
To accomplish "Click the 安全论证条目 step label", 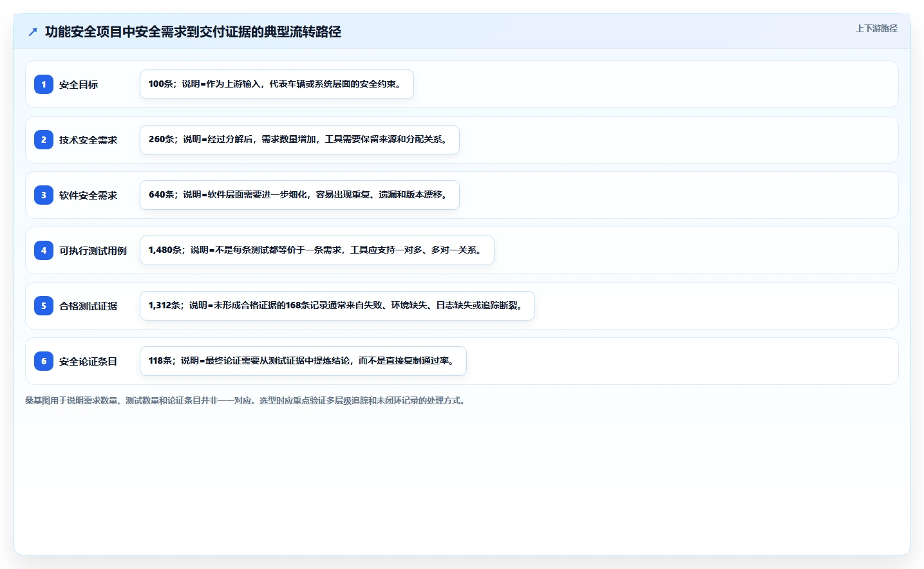I will (x=88, y=361).
